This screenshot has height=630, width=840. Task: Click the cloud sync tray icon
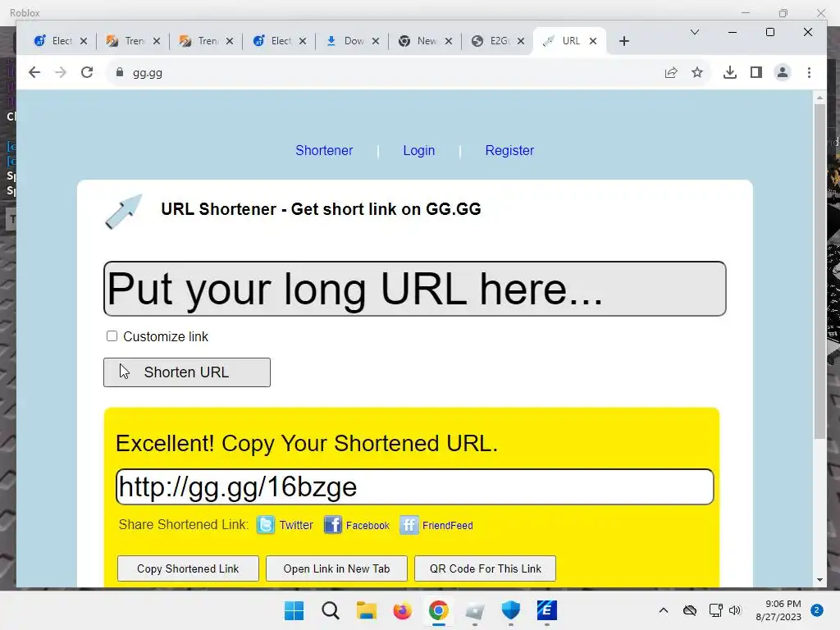[x=689, y=610]
